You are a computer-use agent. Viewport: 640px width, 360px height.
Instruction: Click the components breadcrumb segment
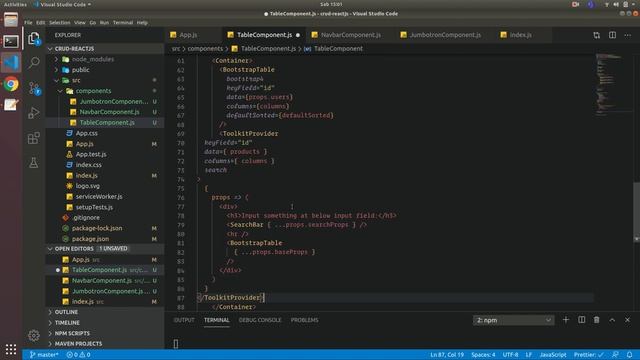point(205,49)
